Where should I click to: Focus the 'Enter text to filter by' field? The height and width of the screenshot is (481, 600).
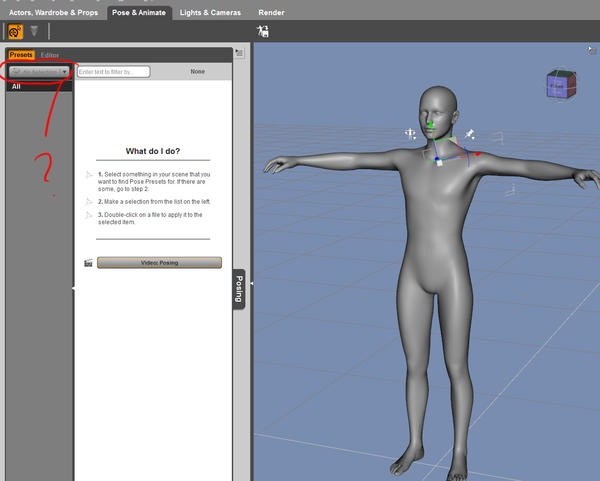coord(113,72)
